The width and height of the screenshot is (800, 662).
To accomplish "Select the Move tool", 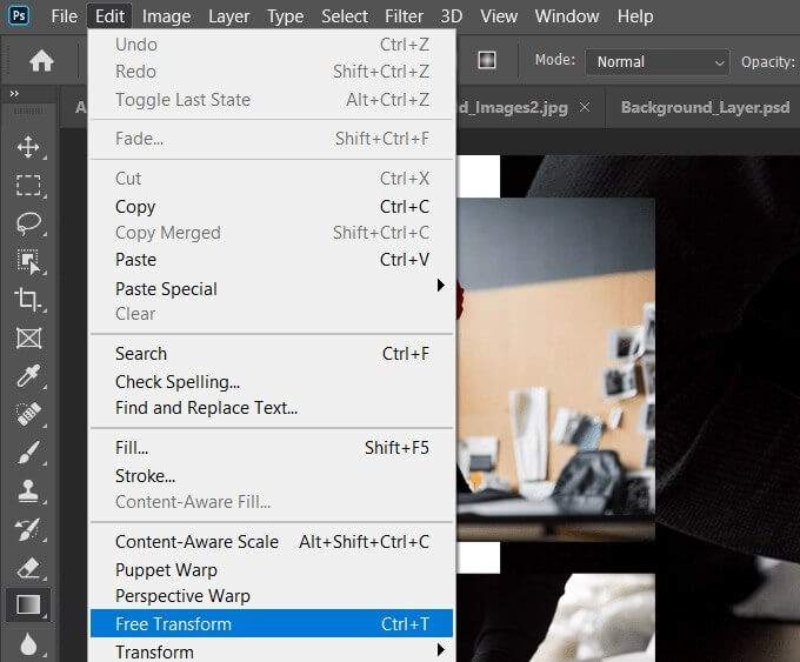I will tap(28, 148).
